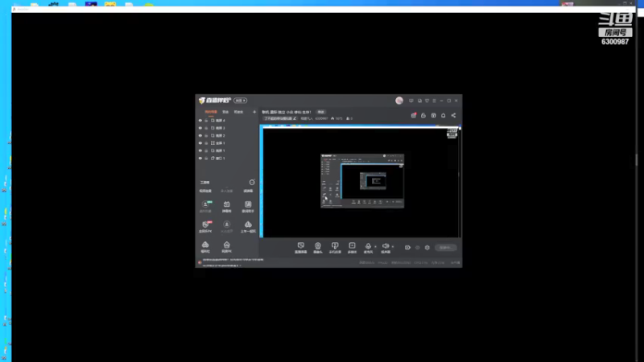The width and height of the screenshot is (644, 362).
Task: Toggle the lock on the 截屏 3 layer
Action: pyautogui.click(x=206, y=128)
